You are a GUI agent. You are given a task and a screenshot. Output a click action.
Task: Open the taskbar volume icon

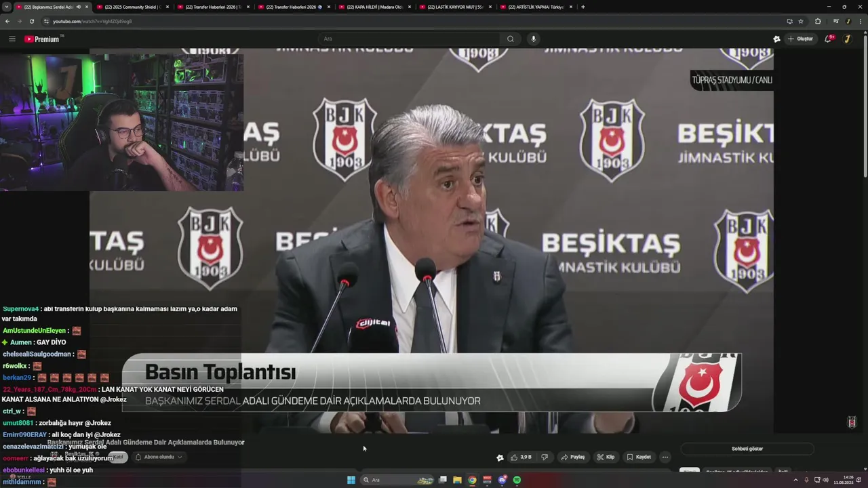click(x=825, y=480)
